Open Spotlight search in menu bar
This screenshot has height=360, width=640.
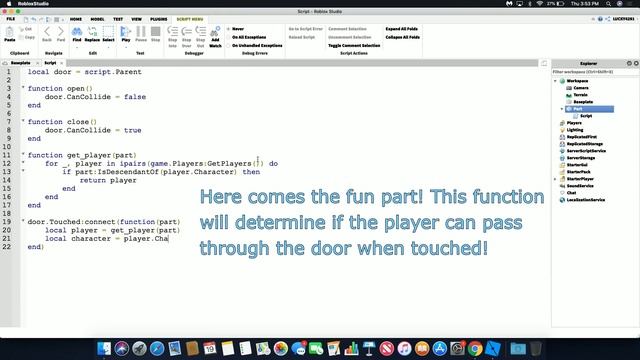(x=608, y=4)
